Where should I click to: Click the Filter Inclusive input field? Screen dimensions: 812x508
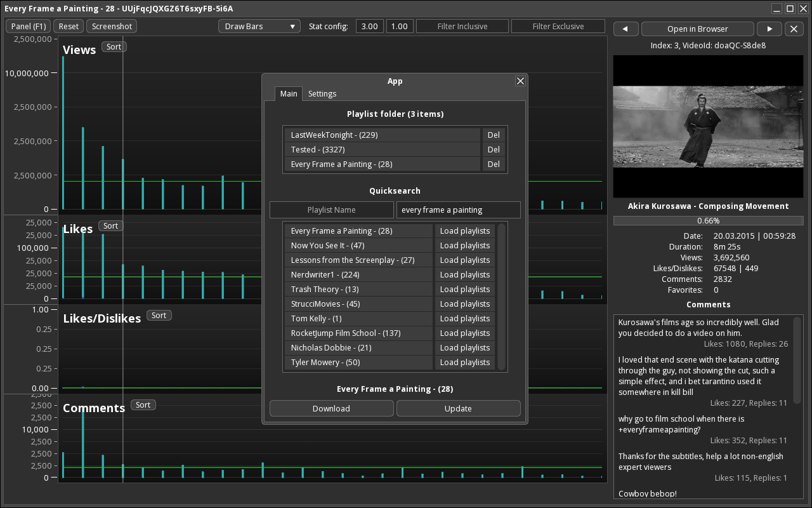point(462,26)
